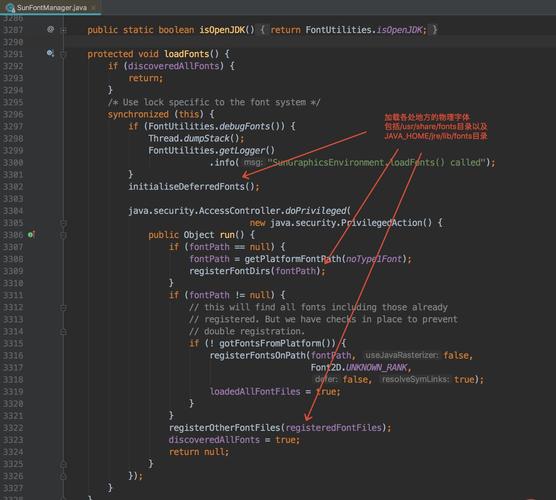Click the registerFontsOnPath method call
556x500 pixels.
257,355
